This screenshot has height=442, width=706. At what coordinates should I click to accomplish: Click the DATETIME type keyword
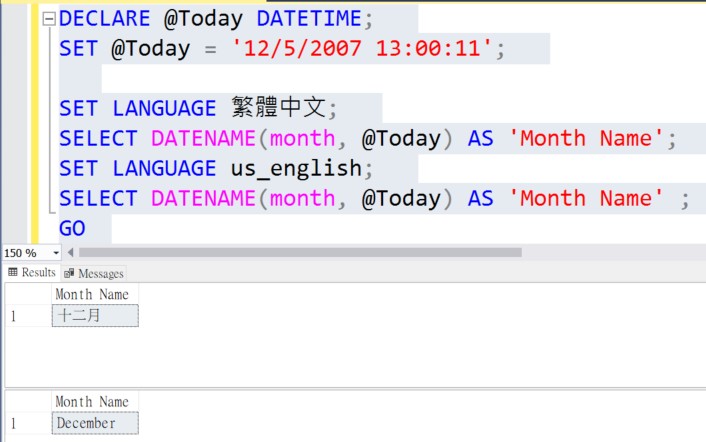pyautogui.click(x=309, y=19)
